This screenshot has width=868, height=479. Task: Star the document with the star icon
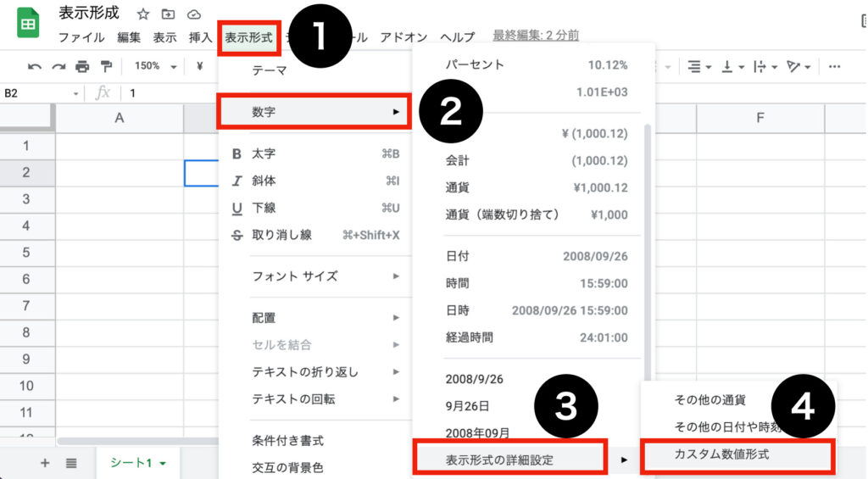[x=142, y=14]
